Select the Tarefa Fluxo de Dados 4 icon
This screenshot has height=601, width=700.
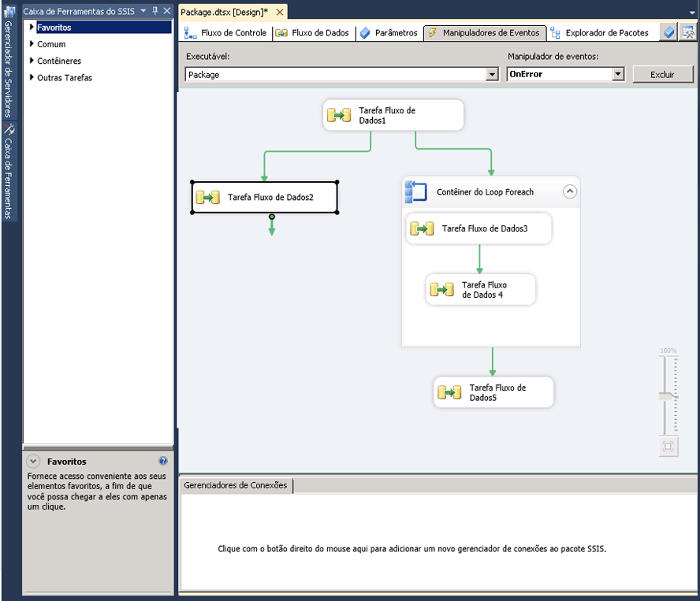tap(441, 290)
